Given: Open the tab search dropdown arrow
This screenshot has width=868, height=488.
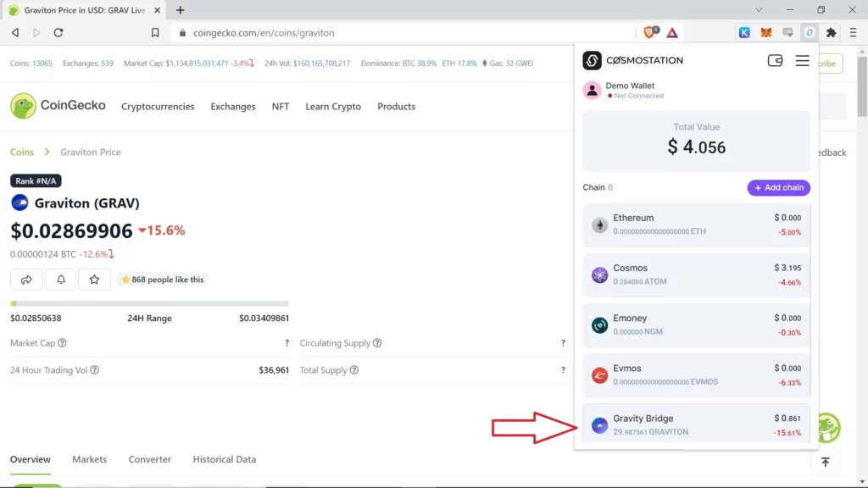Looking at the screenshot, I should [759, 10].
